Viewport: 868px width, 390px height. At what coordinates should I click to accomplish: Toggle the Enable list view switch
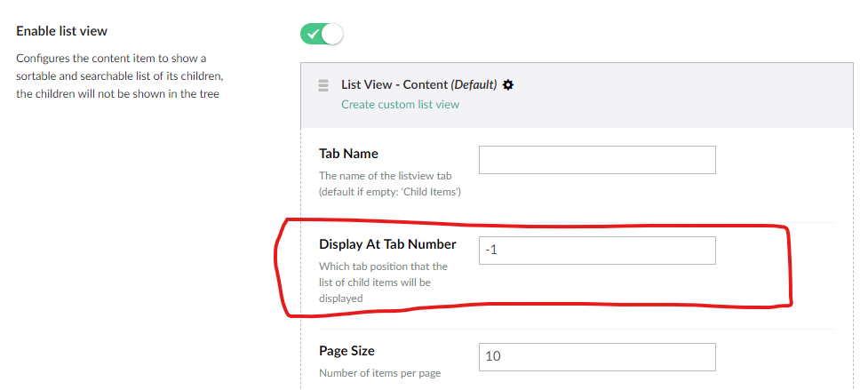tap(322, 34)
